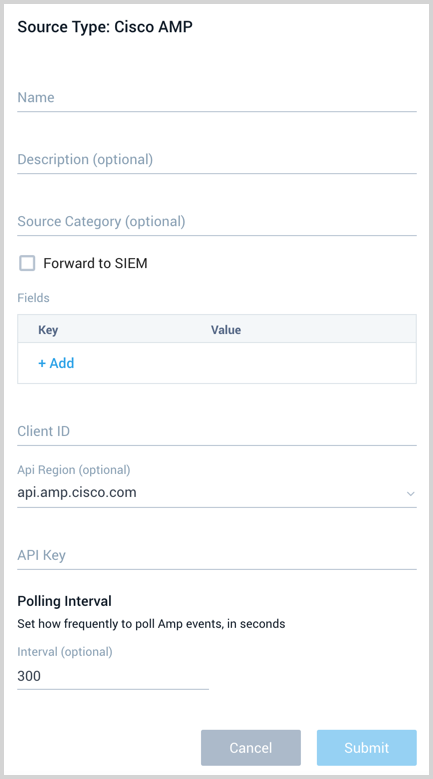Click the Submit button

366,748
